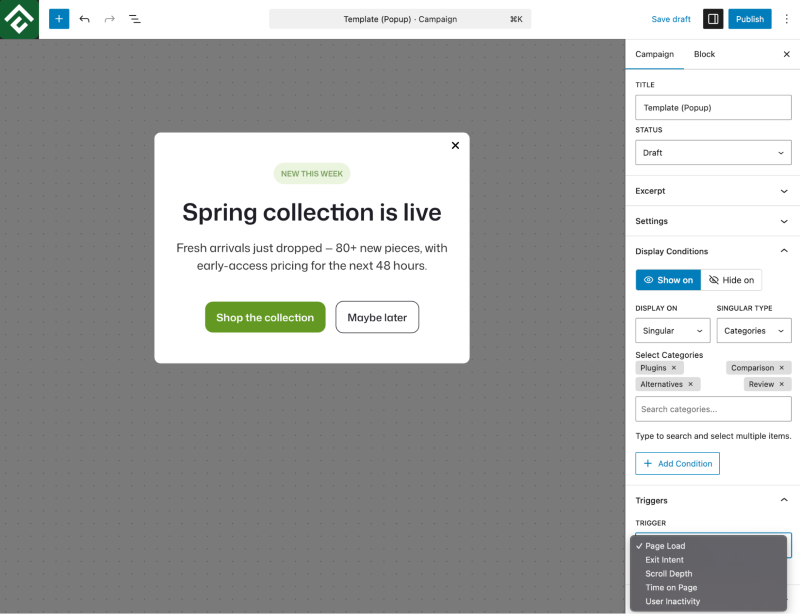The image size is (800, 614).
Task: Open the Status dropdown set to Draft
Action: coord(713,153)
